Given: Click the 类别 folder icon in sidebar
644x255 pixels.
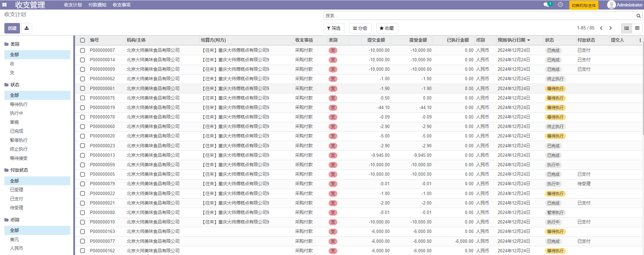Looking at the screenshot, I should coord(6,44).
